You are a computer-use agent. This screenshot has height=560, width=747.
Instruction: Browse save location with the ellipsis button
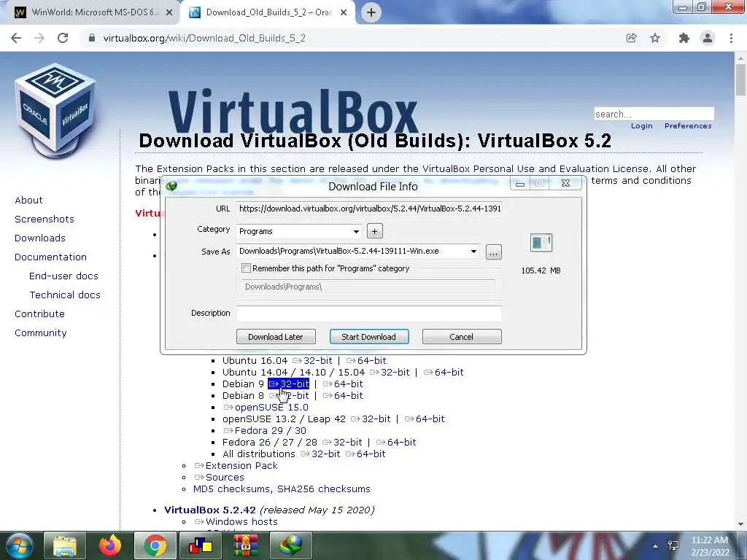point(494,252)
